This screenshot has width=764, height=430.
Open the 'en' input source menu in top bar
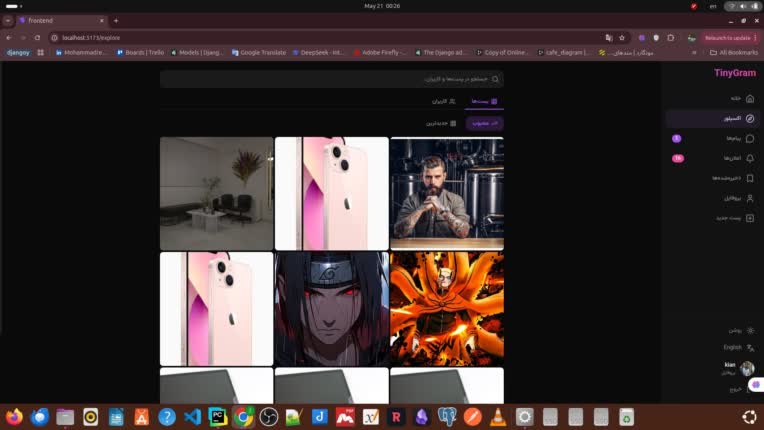713,6
